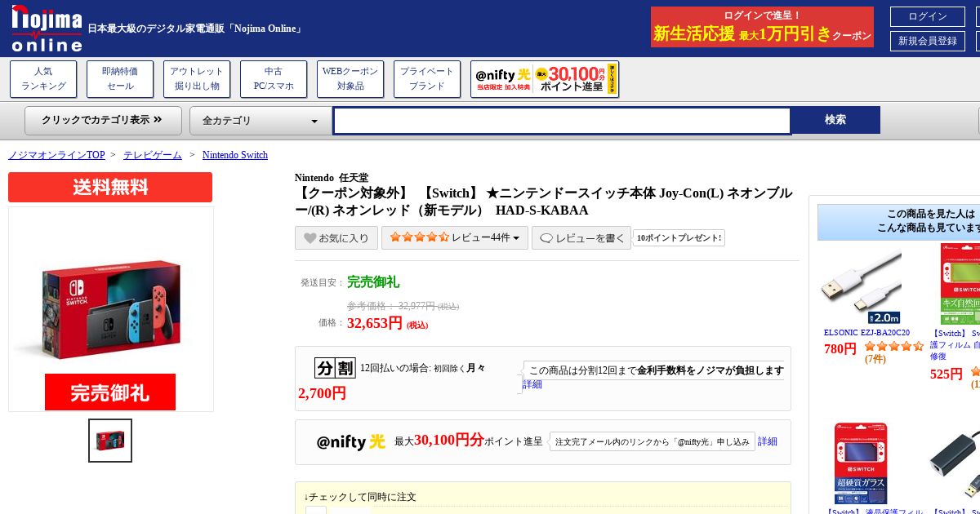980x514 pixels.
Task: Click the ログイン button
Action: [928, 16]
